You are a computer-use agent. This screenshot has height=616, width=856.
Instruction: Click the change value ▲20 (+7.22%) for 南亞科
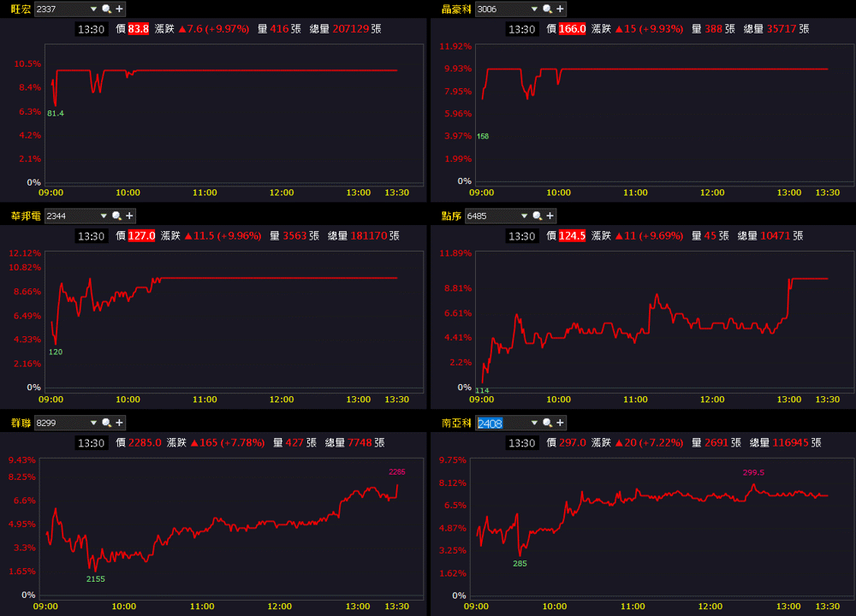(x=649, y=442)
